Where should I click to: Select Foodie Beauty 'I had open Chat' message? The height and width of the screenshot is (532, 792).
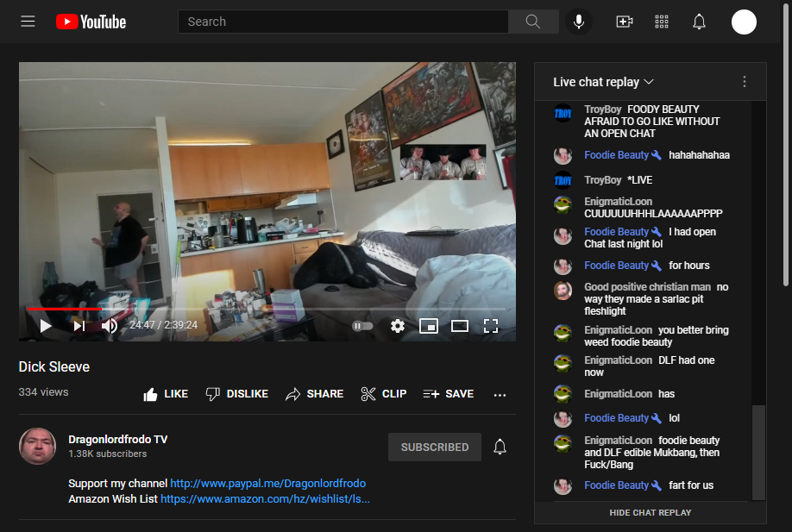651,238
